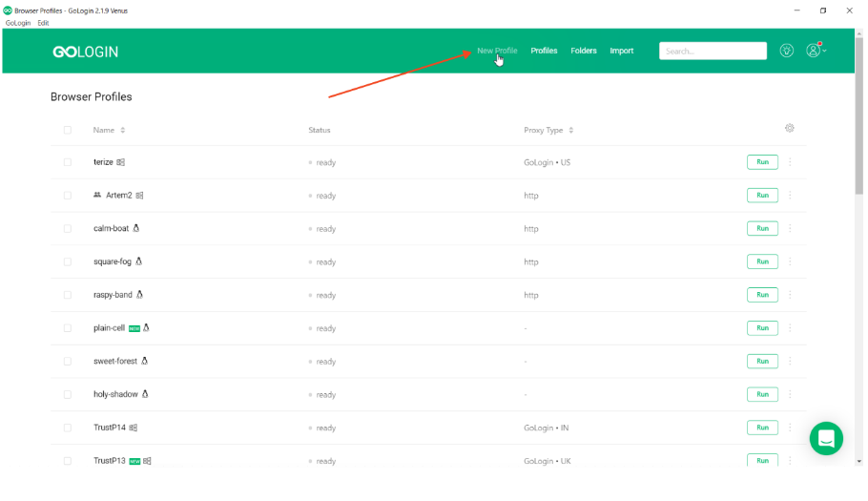This screenshot has width=868, height=501.
Task: Click the GoLogin • IN proxy cell
Action: [x=546, y=428]
